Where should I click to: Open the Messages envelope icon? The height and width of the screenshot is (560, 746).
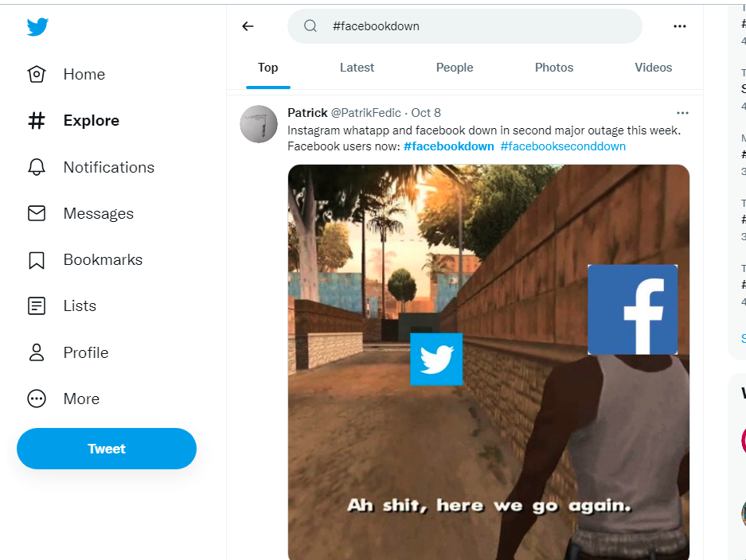pyautogui.click(x=37, y=213)
